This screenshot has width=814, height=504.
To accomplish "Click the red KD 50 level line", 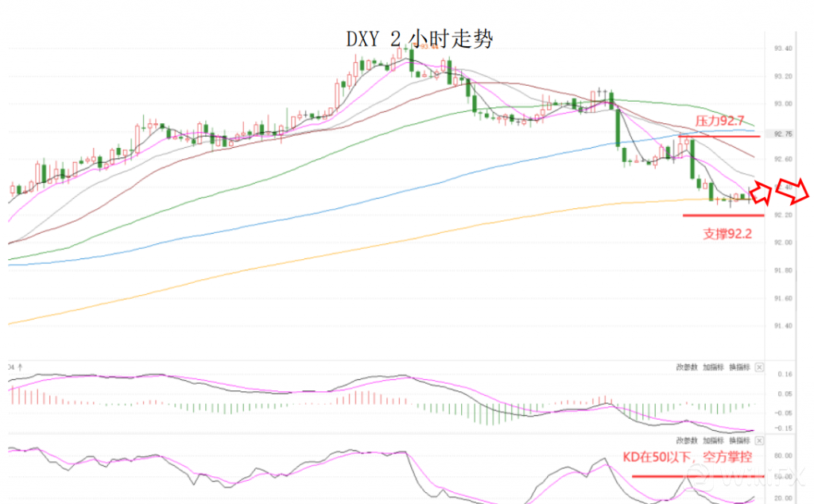I will pos(696,476).
